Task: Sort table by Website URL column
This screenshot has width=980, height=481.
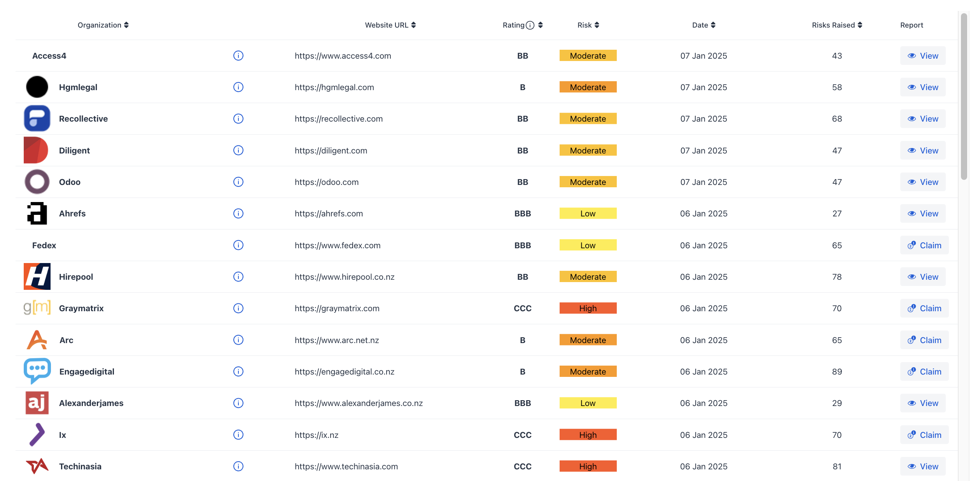Action: 390,25
